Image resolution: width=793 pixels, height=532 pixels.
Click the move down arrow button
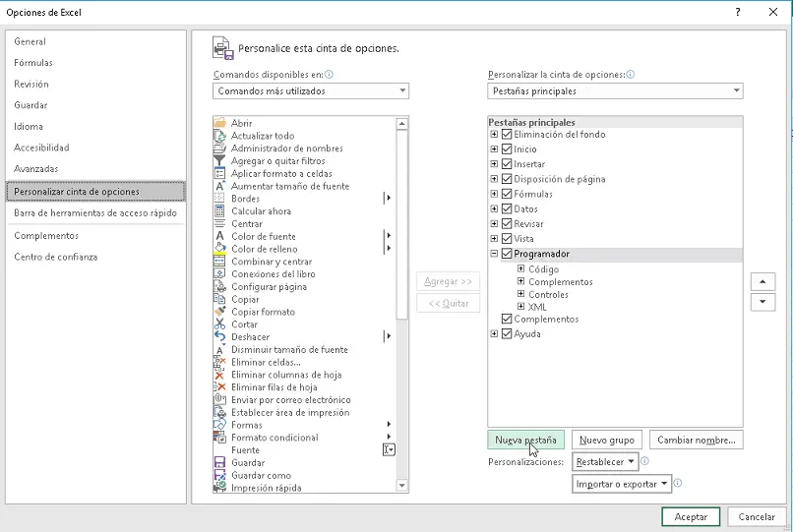(763, 302)
